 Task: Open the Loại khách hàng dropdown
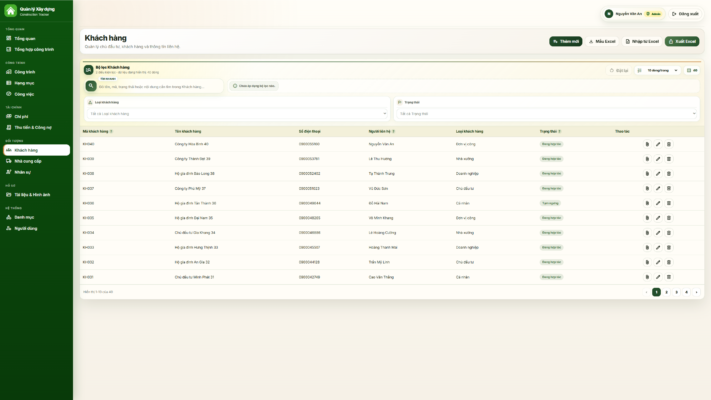237,114
